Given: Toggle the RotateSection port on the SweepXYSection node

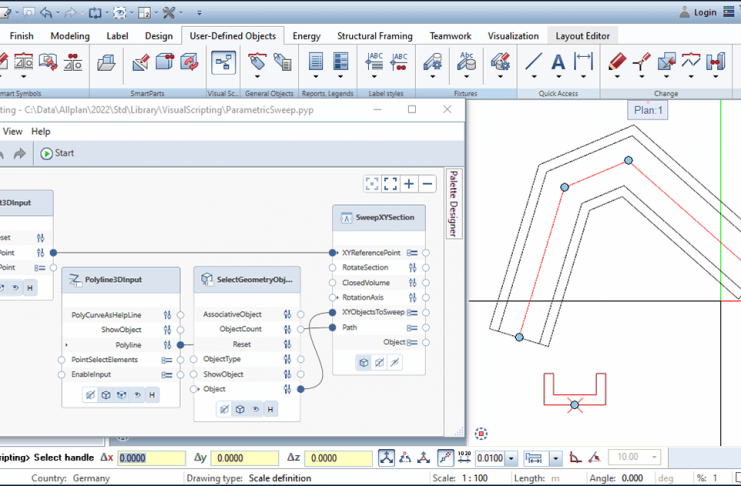Looking at the screenshot, I should (x=412, y=268).
